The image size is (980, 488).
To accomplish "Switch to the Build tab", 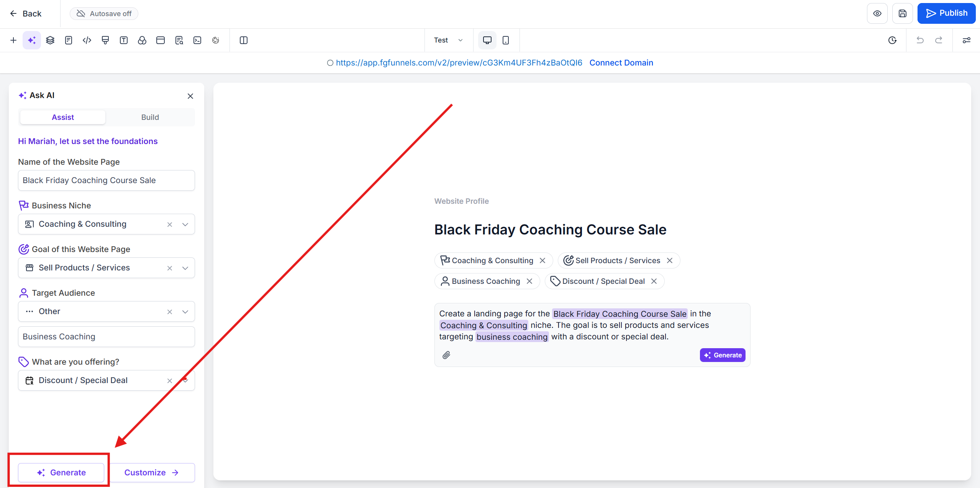I will coord(150,117).
